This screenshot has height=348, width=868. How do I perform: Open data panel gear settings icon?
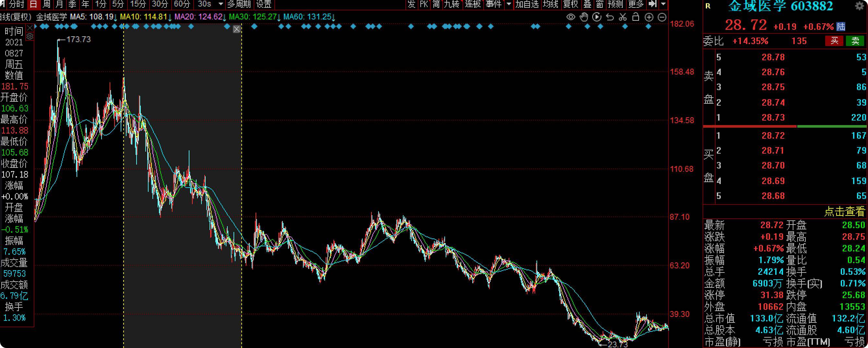click(30, 36)
